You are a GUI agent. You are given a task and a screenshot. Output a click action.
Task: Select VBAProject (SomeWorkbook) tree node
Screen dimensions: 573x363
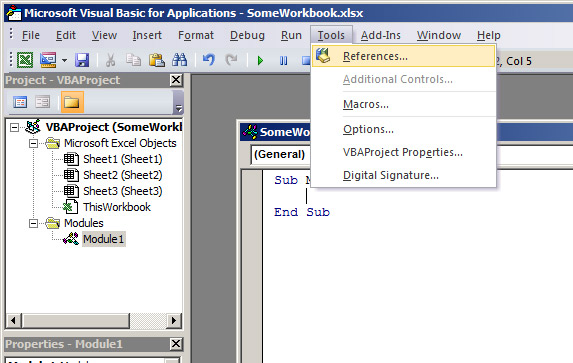pyautogui.click(x=113, y=127)
